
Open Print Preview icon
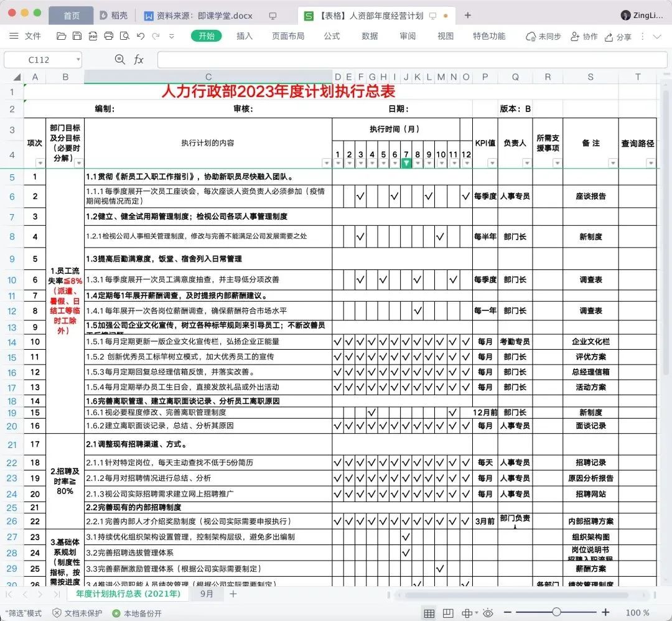point(124,36)
